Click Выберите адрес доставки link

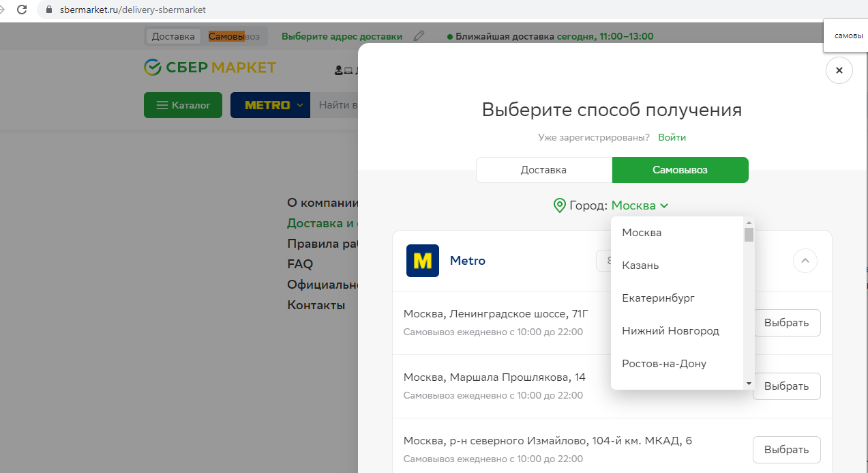[342, 36]
